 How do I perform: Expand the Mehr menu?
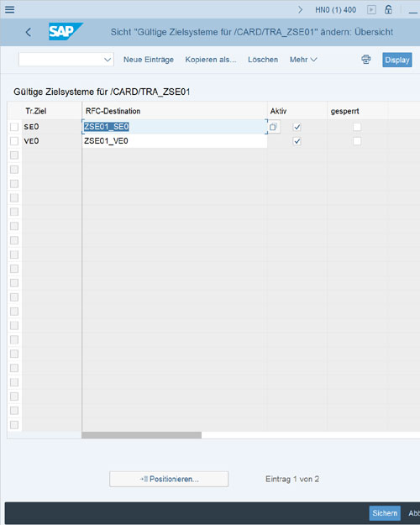tap(303, 60)
